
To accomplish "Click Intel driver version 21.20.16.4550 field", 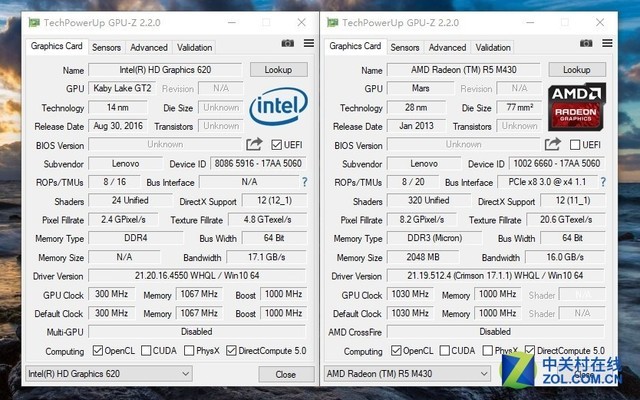I will (x=197, y=276).
